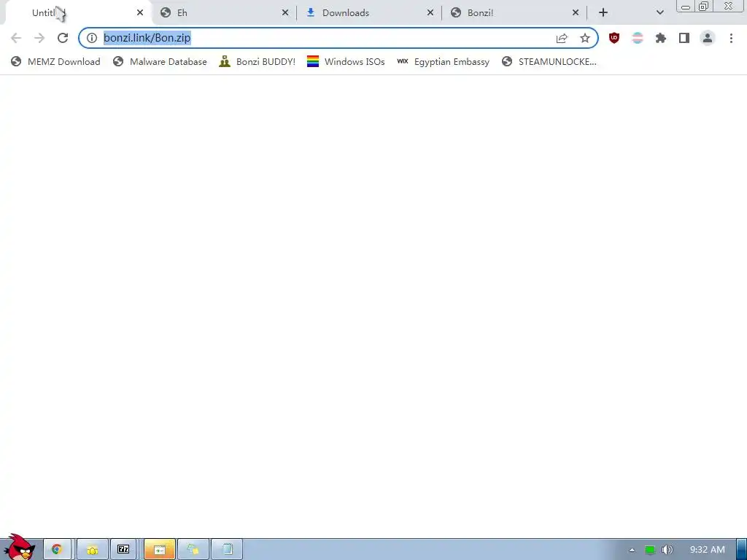
Task: Switch to the Downloads tab
Action: (369, 13)
